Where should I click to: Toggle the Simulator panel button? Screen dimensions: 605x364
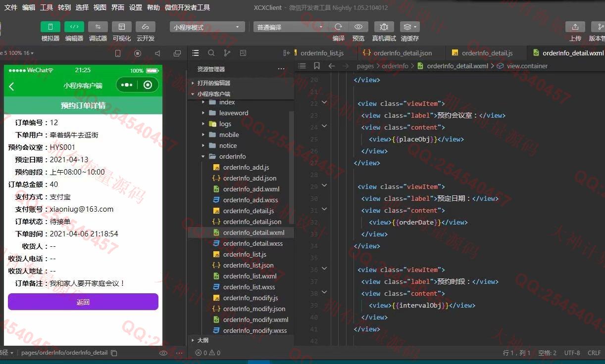(x=50, y=27)
